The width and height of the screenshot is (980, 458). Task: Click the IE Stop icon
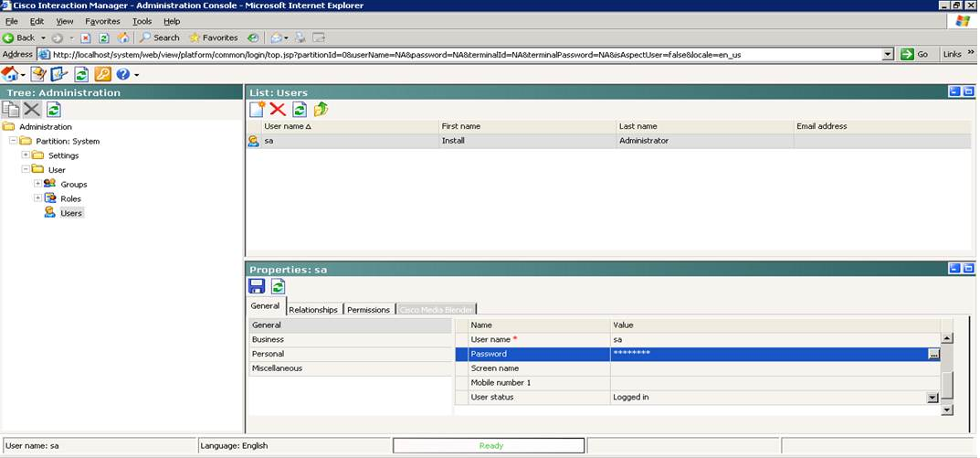[x=86, y=38]
